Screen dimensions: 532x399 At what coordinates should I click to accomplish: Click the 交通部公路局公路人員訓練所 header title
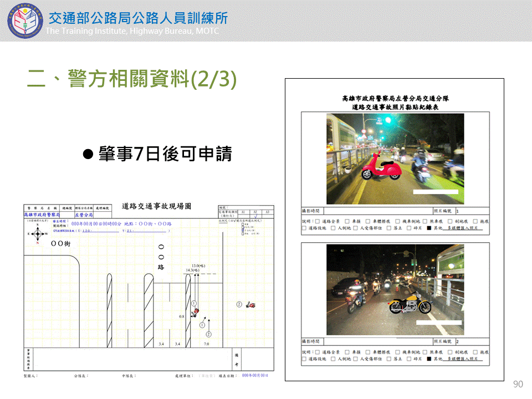coord(138,18)
